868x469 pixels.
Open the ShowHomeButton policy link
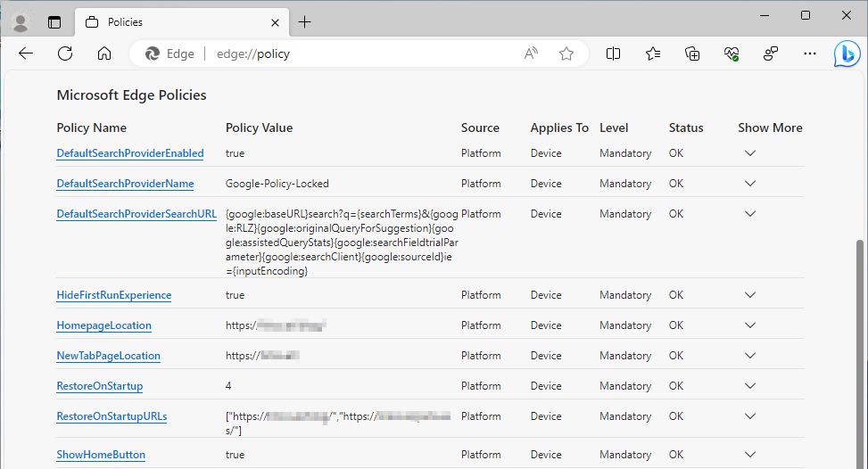[x=101, y=455]
